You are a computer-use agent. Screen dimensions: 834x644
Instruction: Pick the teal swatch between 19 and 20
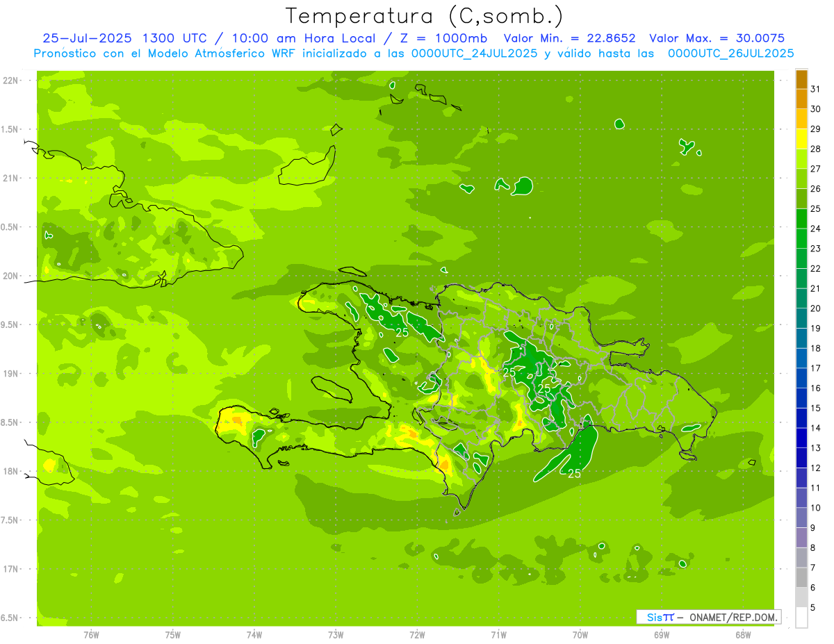pos(801,318)
